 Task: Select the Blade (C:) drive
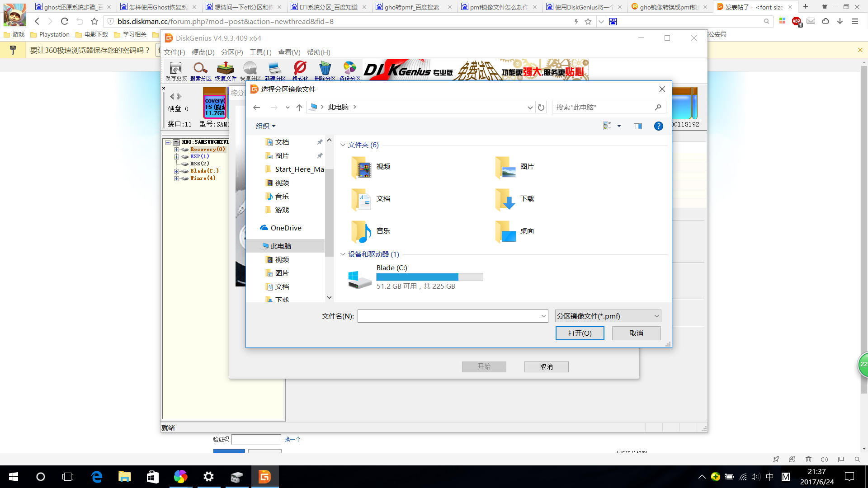pyautogui.click(x=415, y=277)
